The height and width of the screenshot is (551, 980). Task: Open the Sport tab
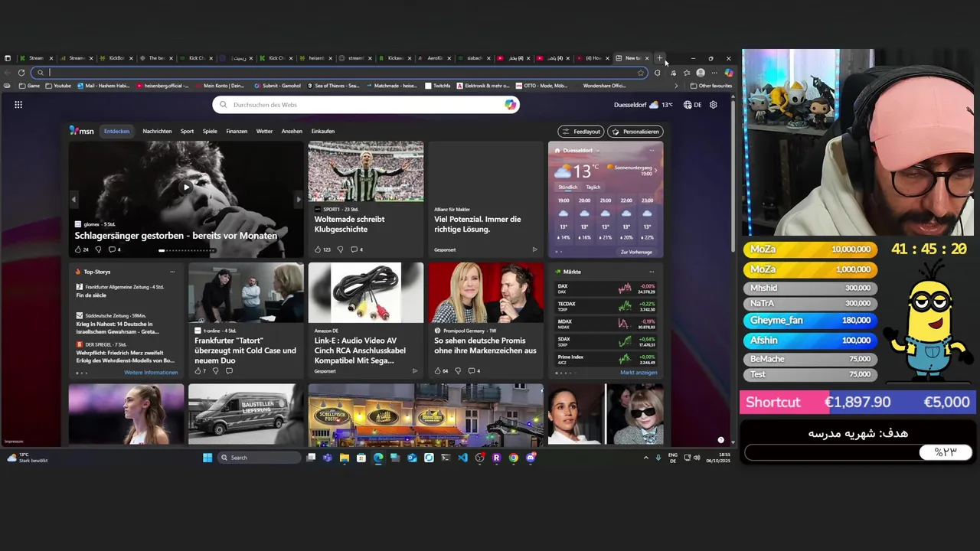tap(187, 131)
